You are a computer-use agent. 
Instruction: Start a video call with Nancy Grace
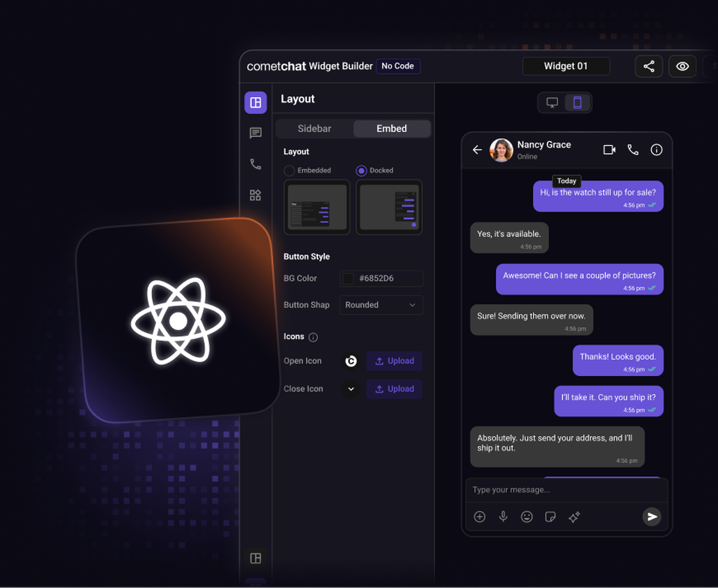pos(609,150)
